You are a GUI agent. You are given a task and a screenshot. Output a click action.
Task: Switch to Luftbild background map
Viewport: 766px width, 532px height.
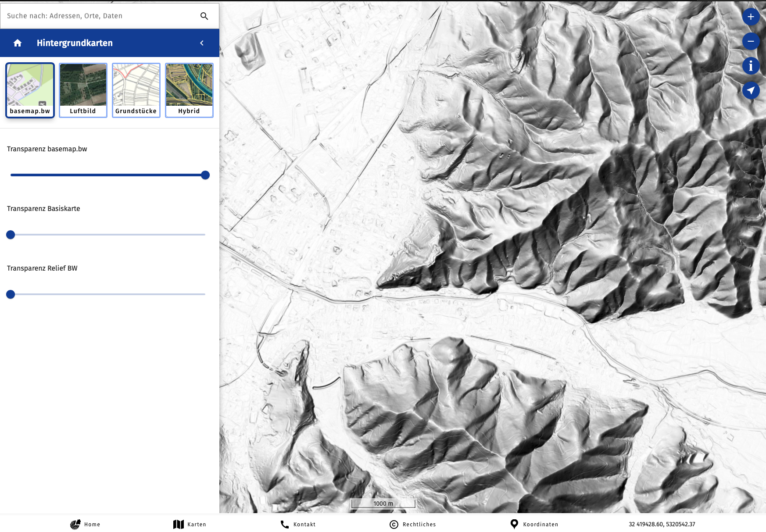pos(83,90)
